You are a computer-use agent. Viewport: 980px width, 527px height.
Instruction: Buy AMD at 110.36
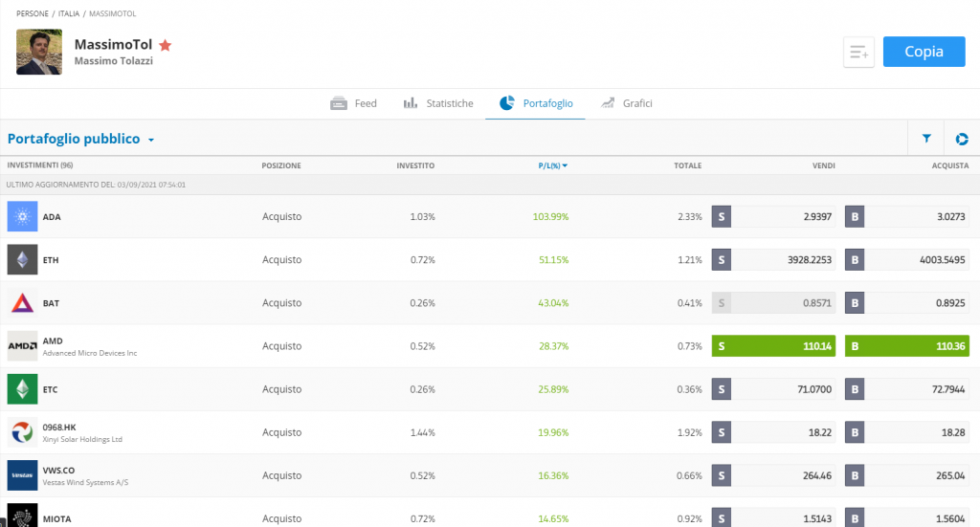pyautogui.click(x=907, y=346)
